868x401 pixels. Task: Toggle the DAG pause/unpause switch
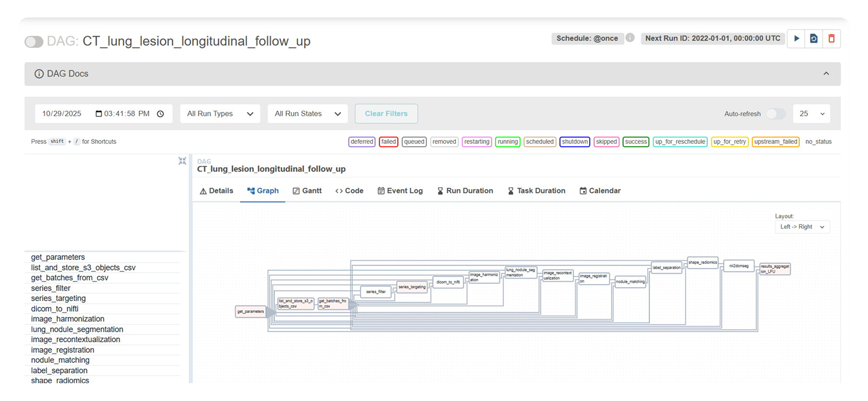(34, 42)
